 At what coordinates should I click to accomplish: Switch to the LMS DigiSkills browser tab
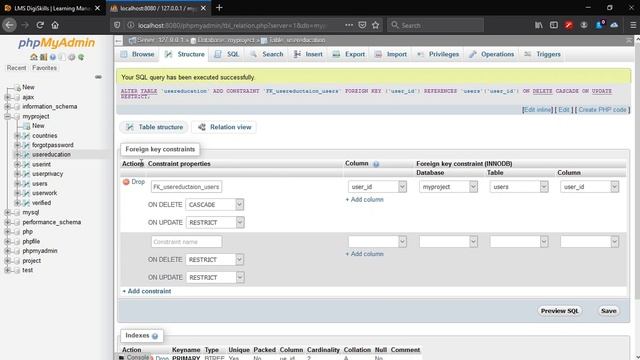[52, 8]
